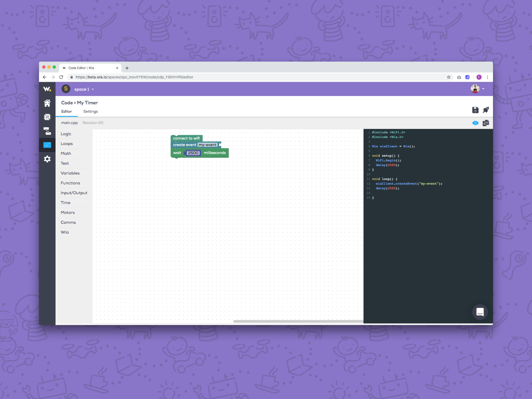Click the Code breadcrumb link
This screenshot has width=532, height=399.
click(66, 103)
